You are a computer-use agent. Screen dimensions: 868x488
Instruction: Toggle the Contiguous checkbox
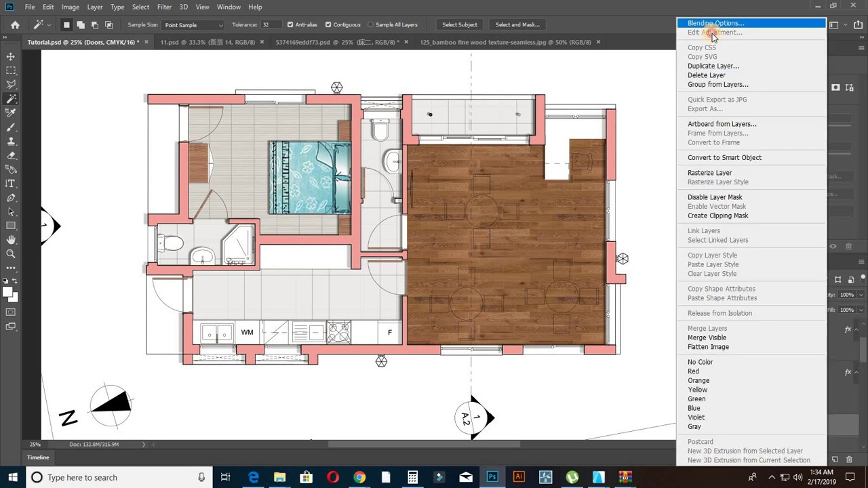[328, 25]
